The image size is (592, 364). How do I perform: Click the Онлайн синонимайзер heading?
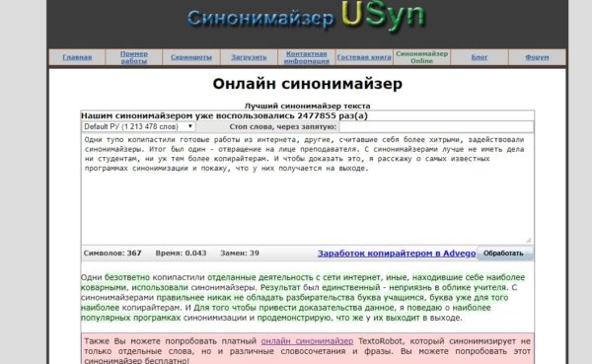307,84
